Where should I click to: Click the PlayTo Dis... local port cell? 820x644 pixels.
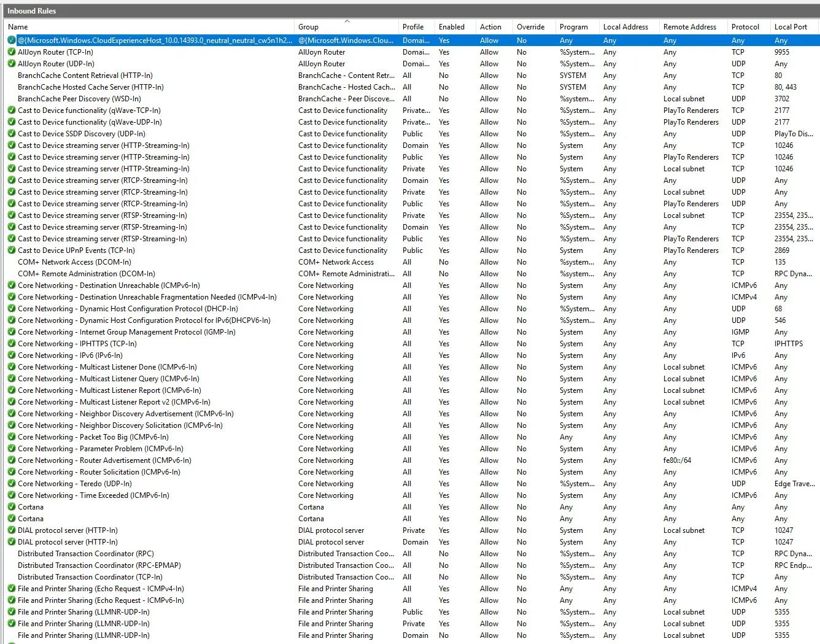pos(794,134)
